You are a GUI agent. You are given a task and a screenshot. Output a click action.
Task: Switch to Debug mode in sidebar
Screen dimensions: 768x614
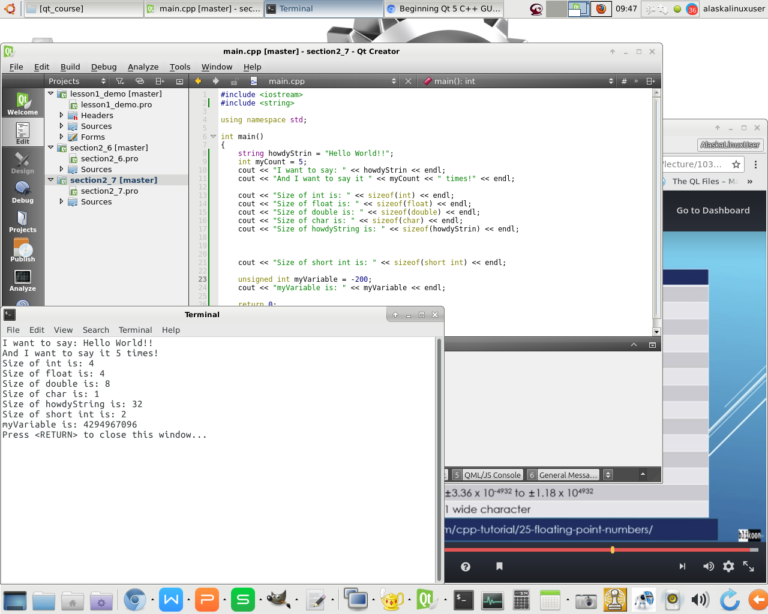pos(22,192)
